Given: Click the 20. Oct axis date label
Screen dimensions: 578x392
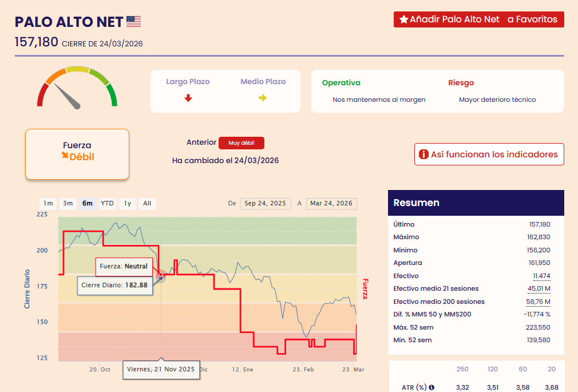Looking at the screenshot, I should coord(100,370).
